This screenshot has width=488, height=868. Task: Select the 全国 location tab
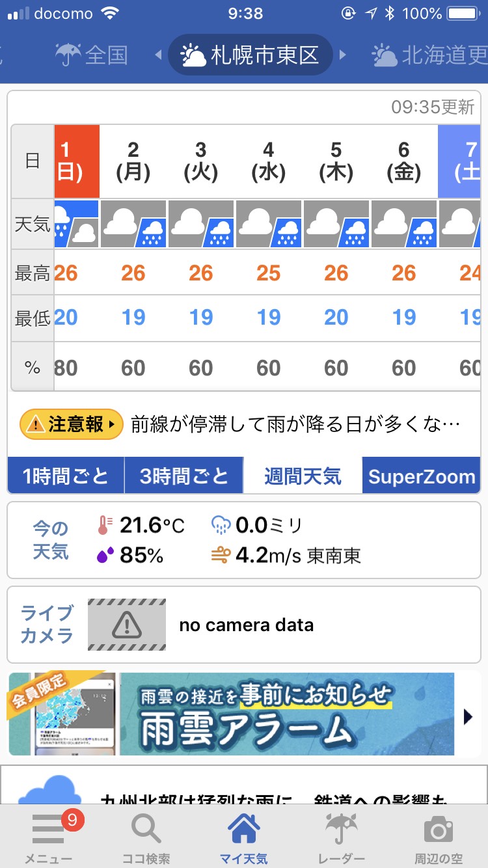91,55
